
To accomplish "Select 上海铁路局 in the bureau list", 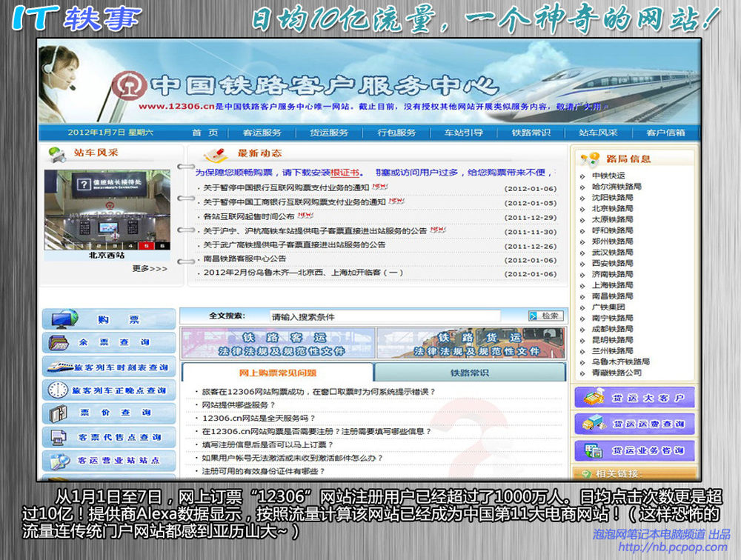I will 613,285.
